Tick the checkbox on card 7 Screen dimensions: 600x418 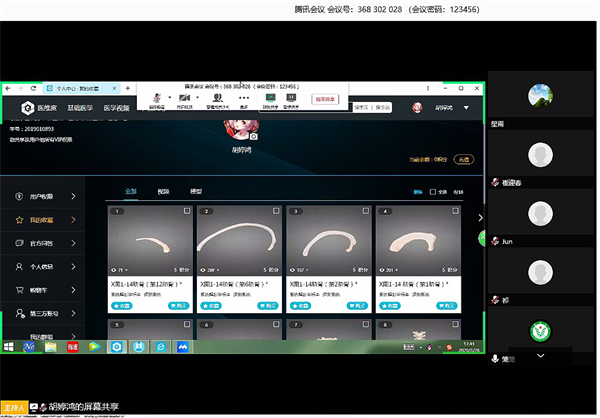click(366, 325)
